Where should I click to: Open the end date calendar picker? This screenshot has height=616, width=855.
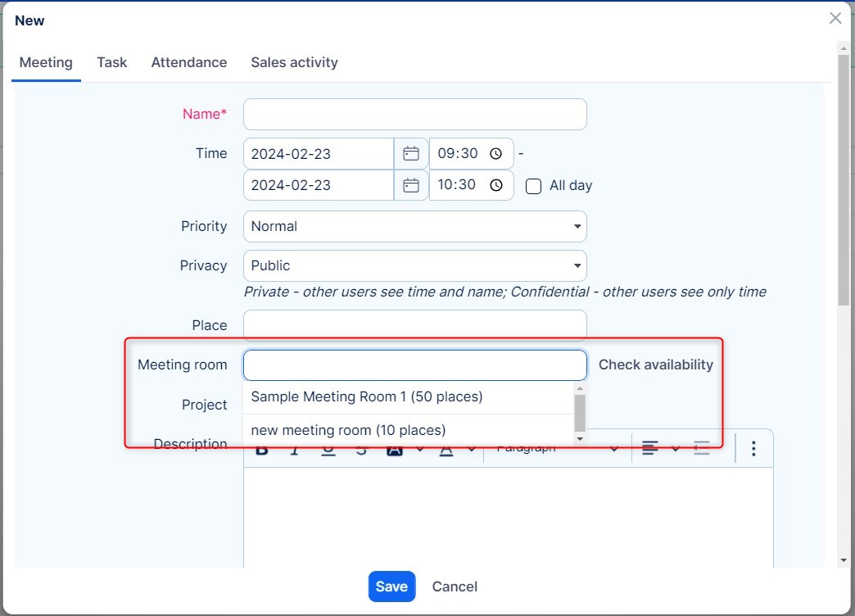411,185
